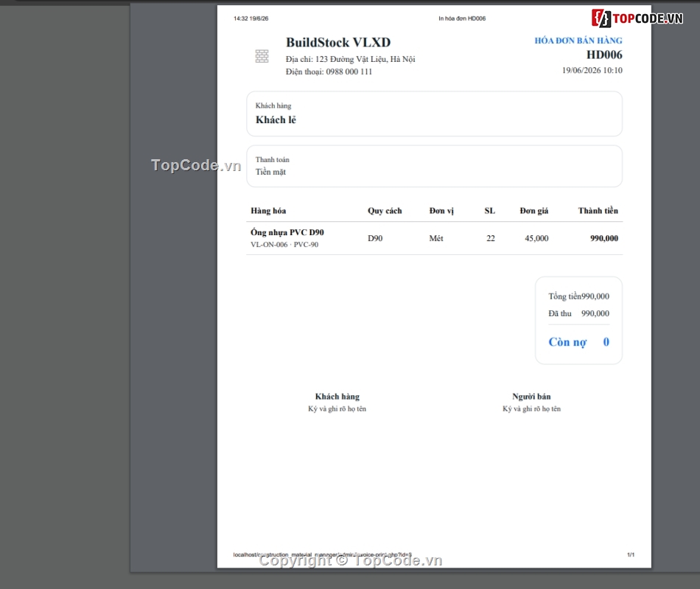Click the print timestamp '14:32 19/6/26'
This screenshot has width=700, height=589.
tap(251, 18)
